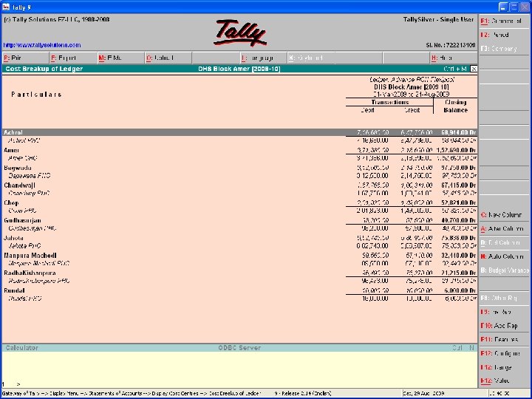Viewport: 532px width, 399px height.
Task: Open F11: Features settings
Action: coord(504,340)
